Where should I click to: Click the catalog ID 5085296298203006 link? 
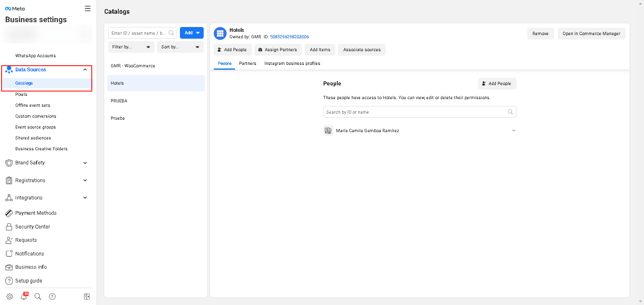click(289, 37)
